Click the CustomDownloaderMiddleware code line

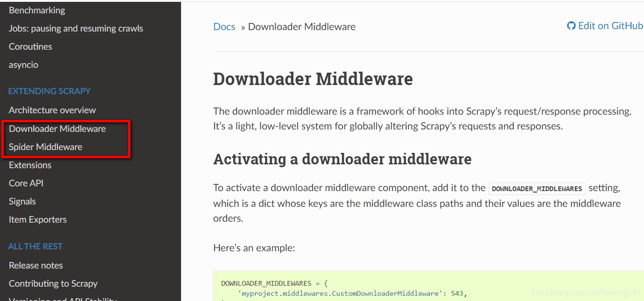click(352, 293)
